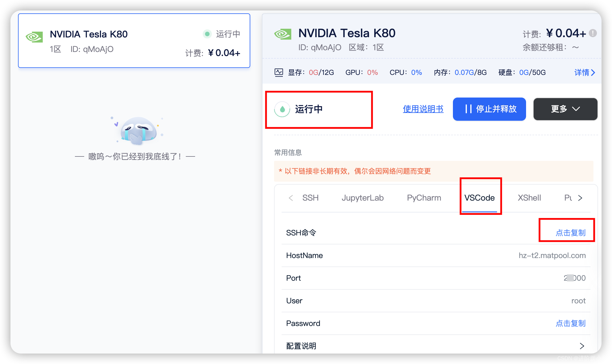Screen dimensions: 612x364
Task: Switch to the JupyterLab tab
Action: 363,198
